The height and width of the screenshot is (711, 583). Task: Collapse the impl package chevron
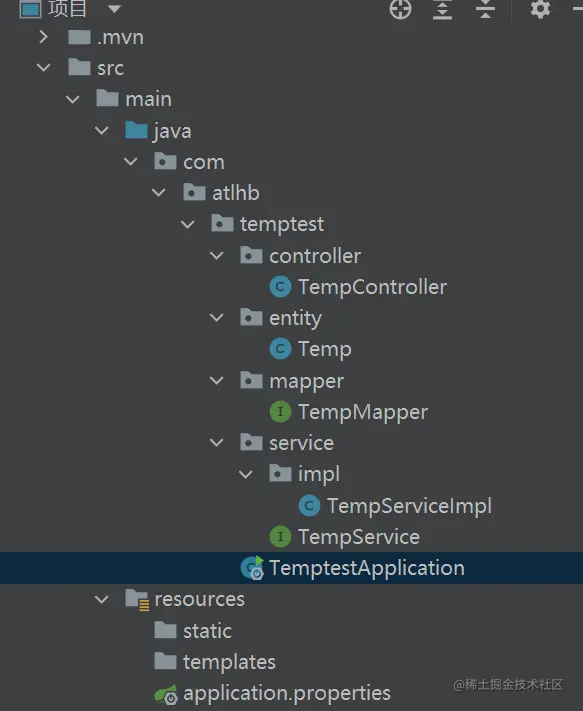[246, 474]
